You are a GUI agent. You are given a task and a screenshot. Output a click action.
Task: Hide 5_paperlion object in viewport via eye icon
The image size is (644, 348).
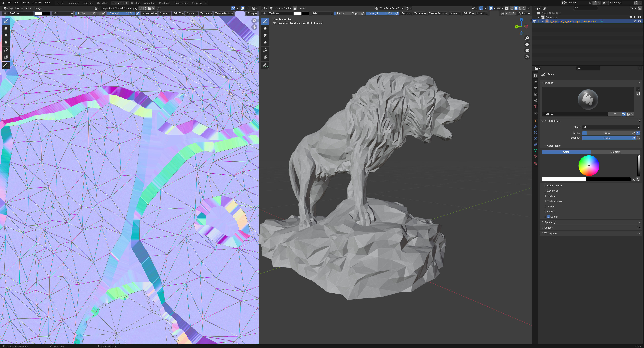pyautogui.click(x=635, y=21)
